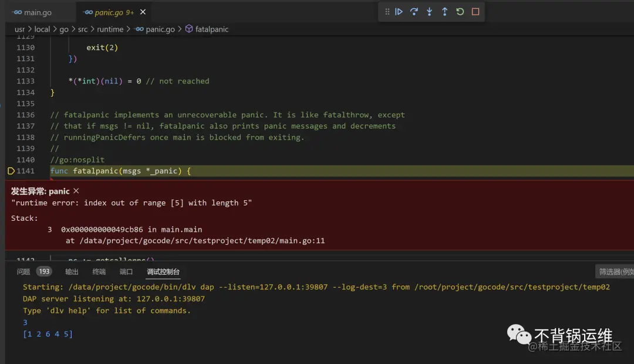Image resolution: width=634 pixels, height=364 pixels.
Task: Click the '0x000000000049cb86 in main.main' stack frame
Action: click(131, 230)
